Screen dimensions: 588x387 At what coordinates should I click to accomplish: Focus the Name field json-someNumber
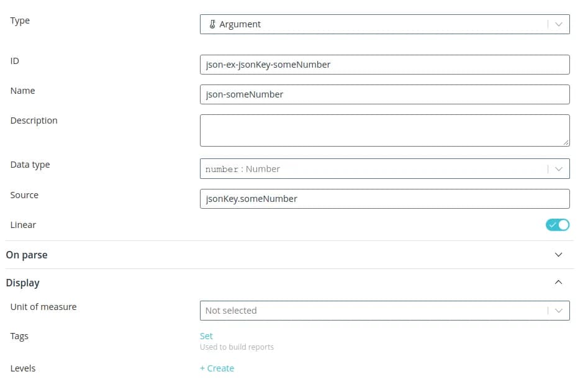pyautogui.click(x=384, y=94)
